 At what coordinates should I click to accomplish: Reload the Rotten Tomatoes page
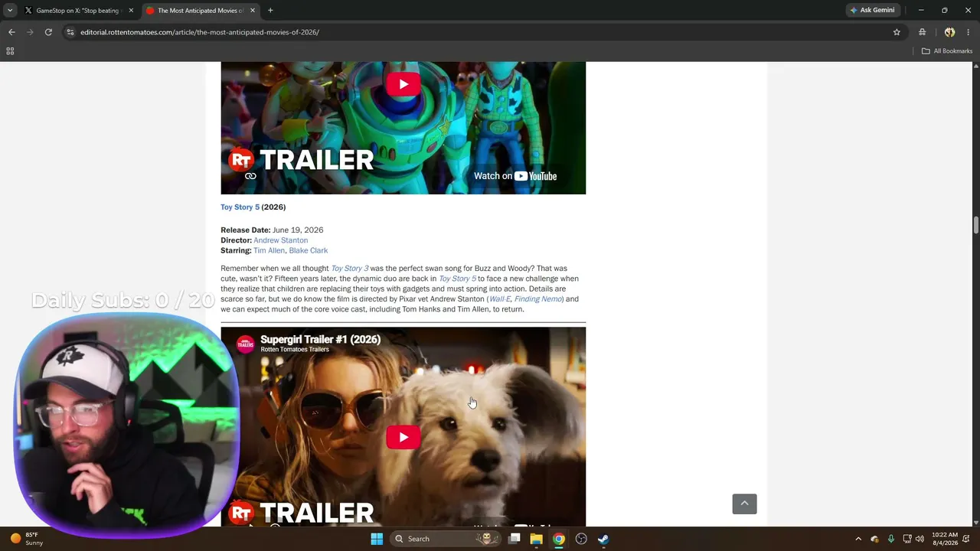[x=48, y=32]
